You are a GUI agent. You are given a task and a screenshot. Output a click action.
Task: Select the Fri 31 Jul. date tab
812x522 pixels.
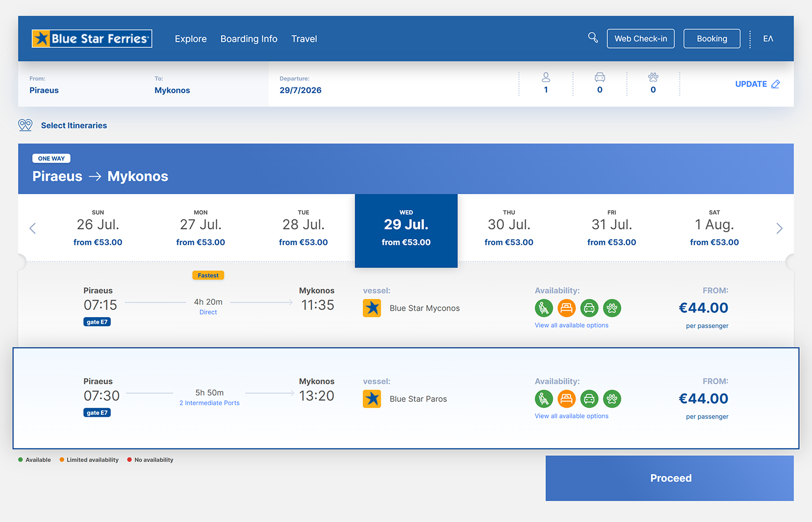pos(612,228)
